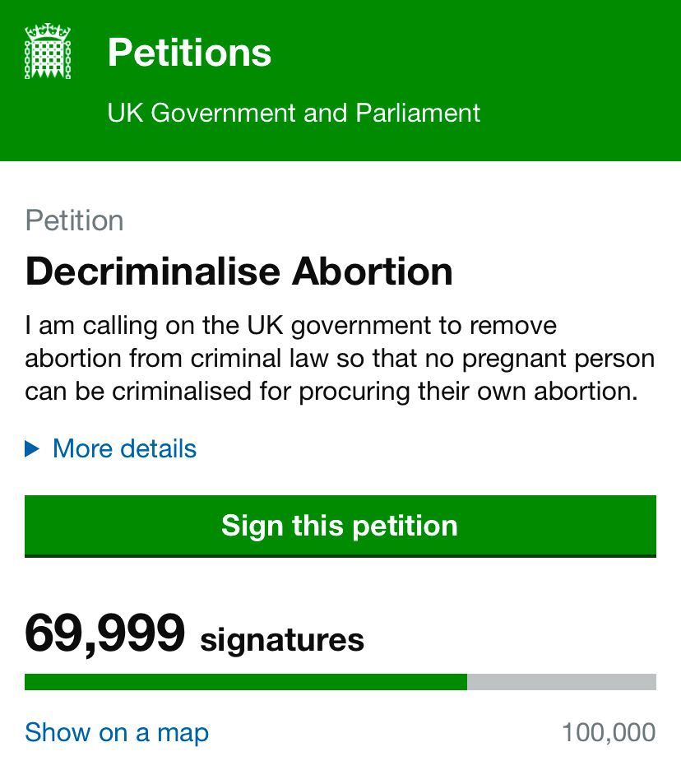
Task: Click the unfilled grey part of progress bar
Action: point(561,682)
